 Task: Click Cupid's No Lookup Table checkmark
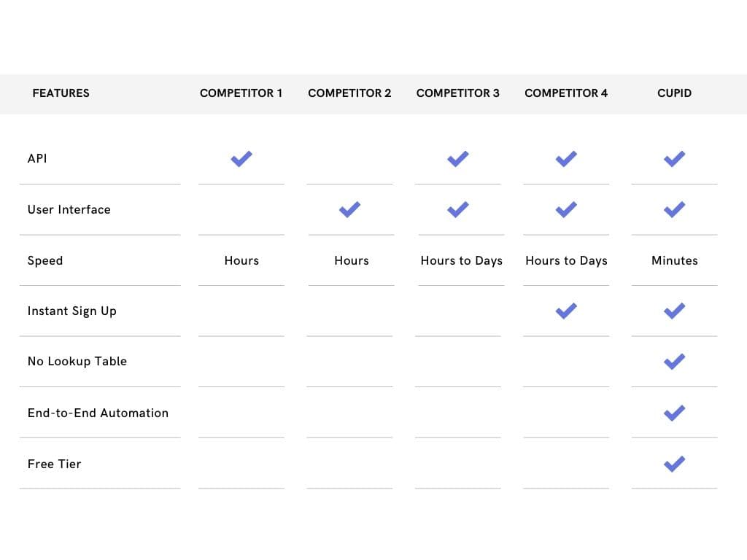pyautogui.click(x=674, y=361)
